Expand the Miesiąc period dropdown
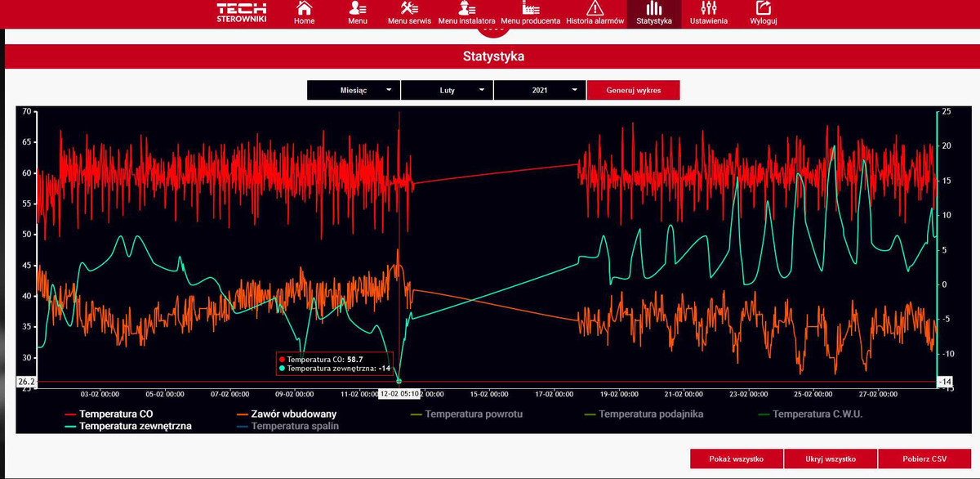The width and height of the screenshot is (980, 479). (x=354, y=90)
